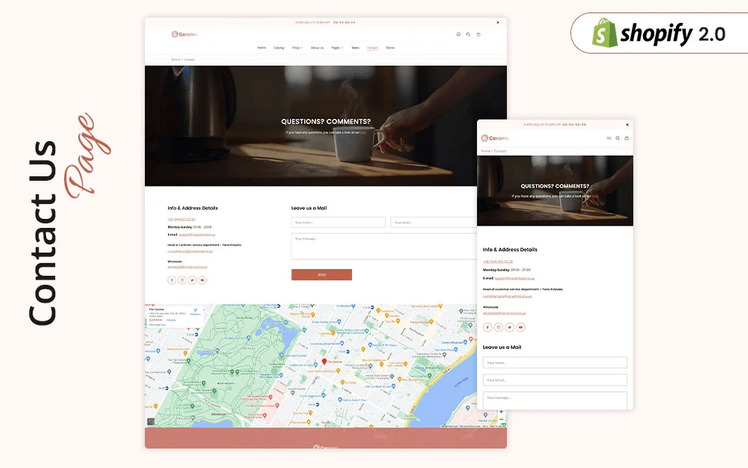Click the Ceramic logo in mobile view
Viewport: 748px width, 468px height.
tap(495, 138)
